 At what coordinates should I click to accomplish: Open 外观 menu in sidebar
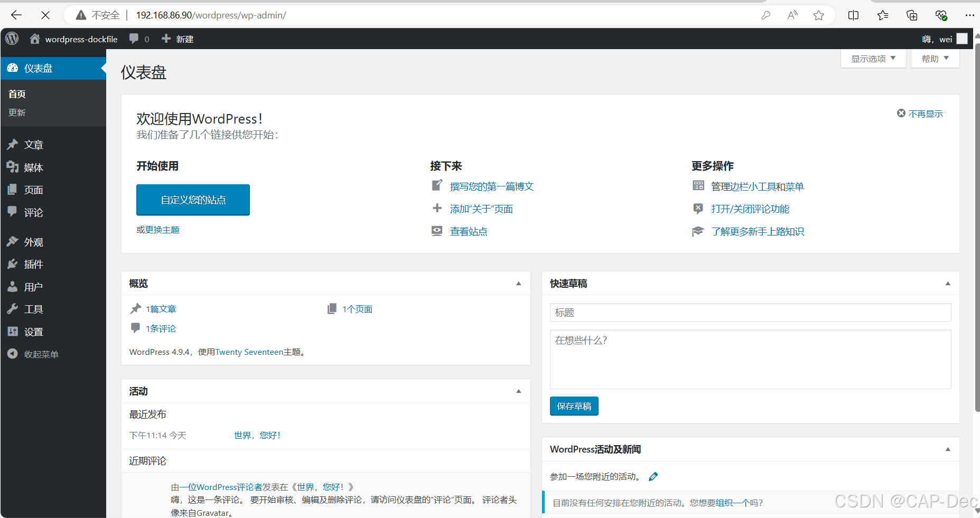[x=53, y=242]
